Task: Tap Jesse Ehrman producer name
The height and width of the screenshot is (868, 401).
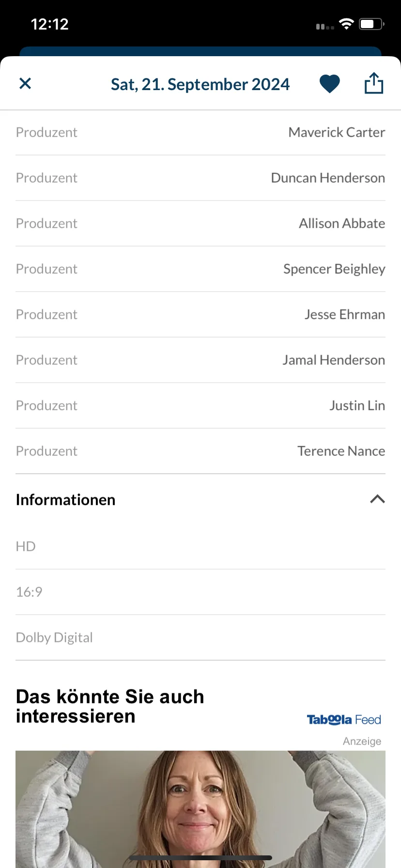Action: tap(345, 315)
